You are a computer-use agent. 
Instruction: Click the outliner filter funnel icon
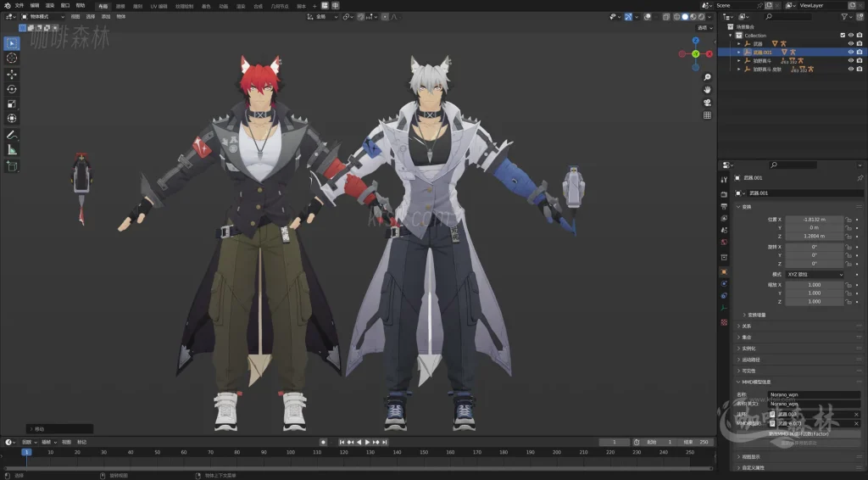844,17
